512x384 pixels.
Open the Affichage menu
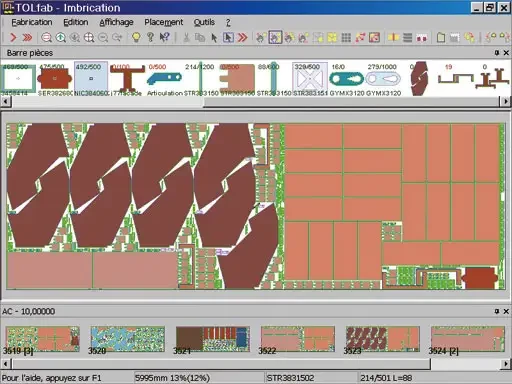pyautogui.click(x=116, y=22)
